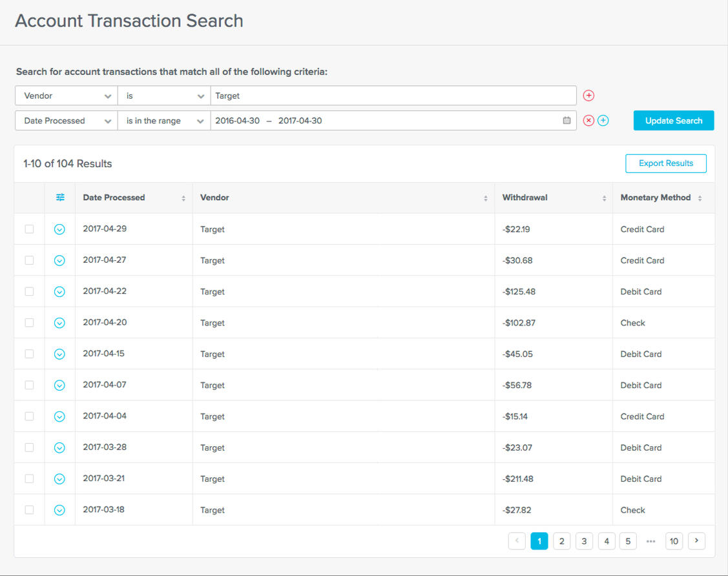This screenshot has height=576, width=728.
Task: Click the Update Search button
Action: coord(674,120)
